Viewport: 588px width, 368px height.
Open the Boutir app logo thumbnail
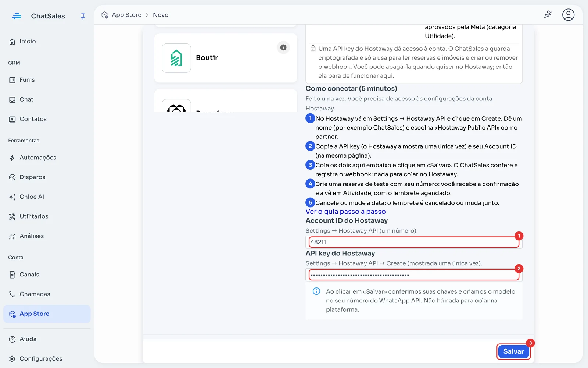tap(176, 58)
